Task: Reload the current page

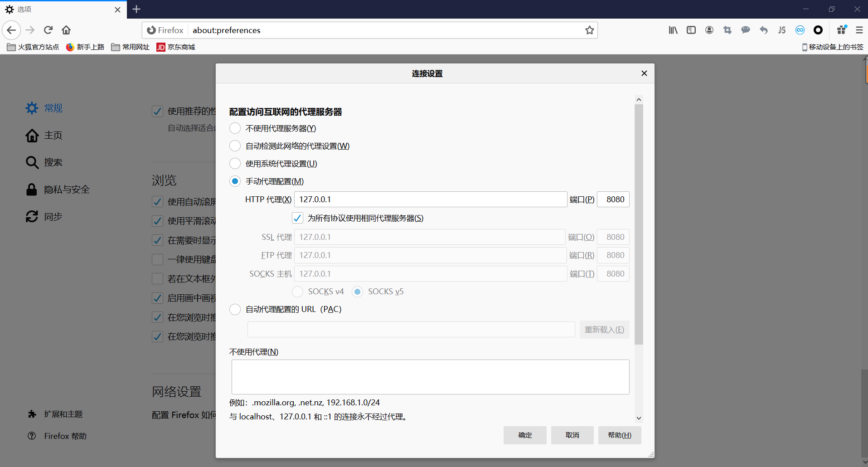Action: pos(48,30)
